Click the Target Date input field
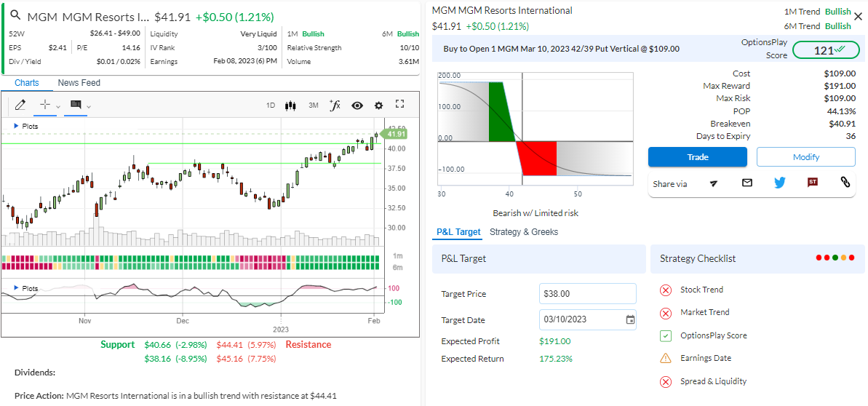 587,319
